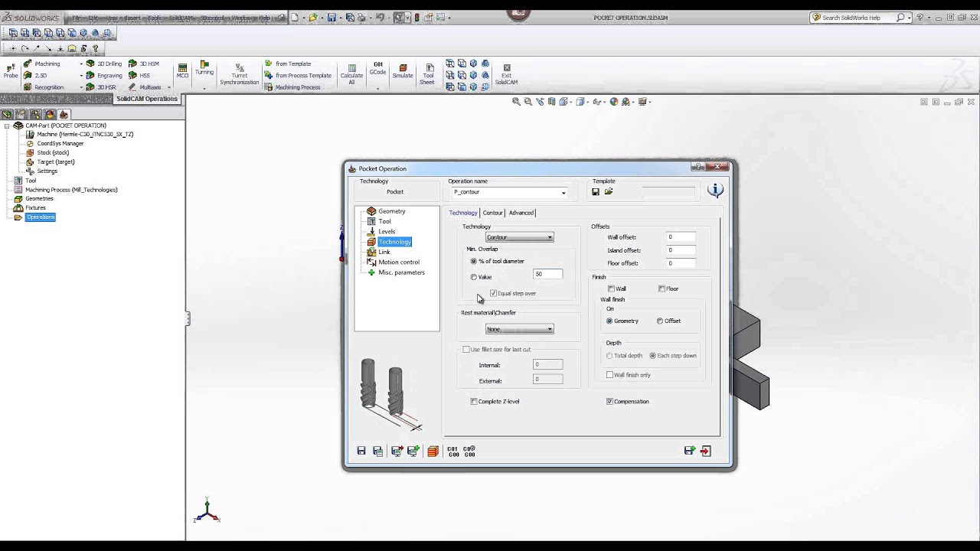Select the 3D HSR operation
Viewport: 980px width, 551px height.
coord(101,87)
